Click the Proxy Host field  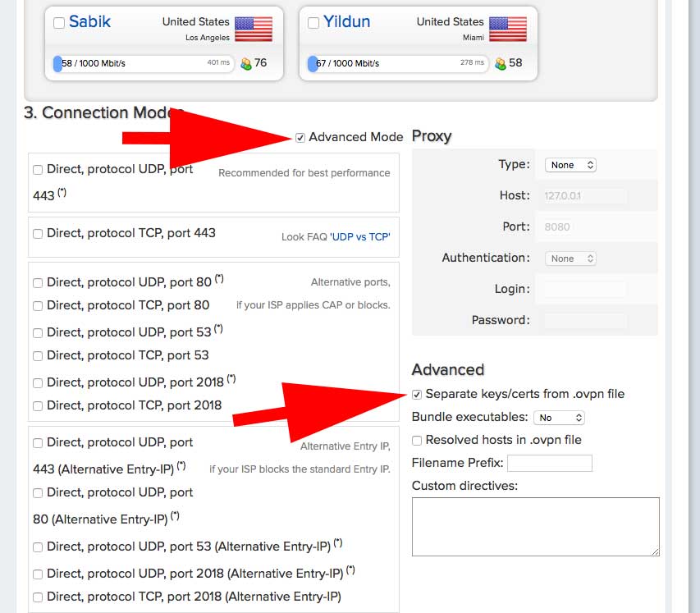click(x=586, y=195)
